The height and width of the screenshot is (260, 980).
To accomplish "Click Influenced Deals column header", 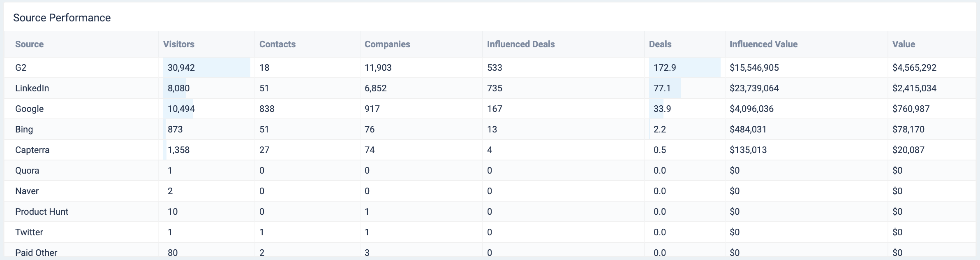I will (520, 44).
